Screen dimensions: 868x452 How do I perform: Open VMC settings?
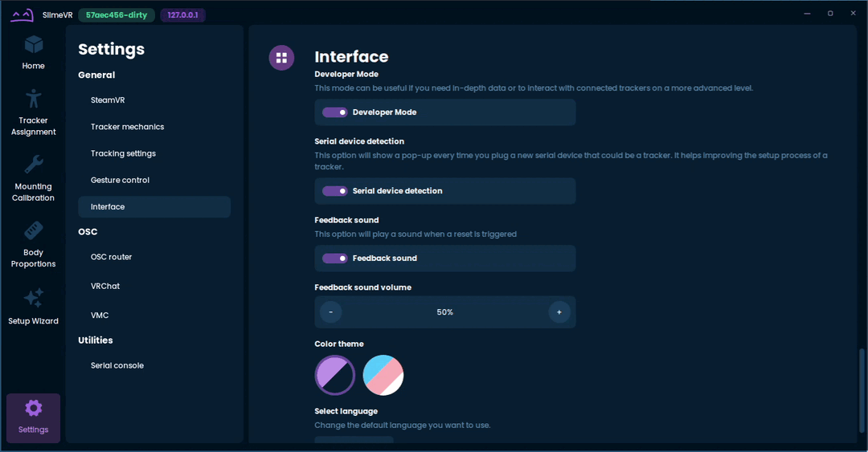click(x=154, y=316)
